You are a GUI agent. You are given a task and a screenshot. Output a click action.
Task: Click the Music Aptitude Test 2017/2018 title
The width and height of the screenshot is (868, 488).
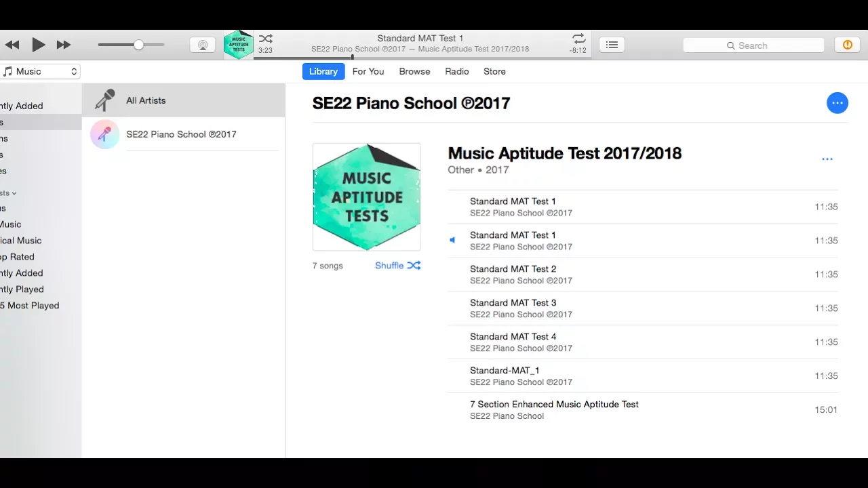click(x=564, y=153)
